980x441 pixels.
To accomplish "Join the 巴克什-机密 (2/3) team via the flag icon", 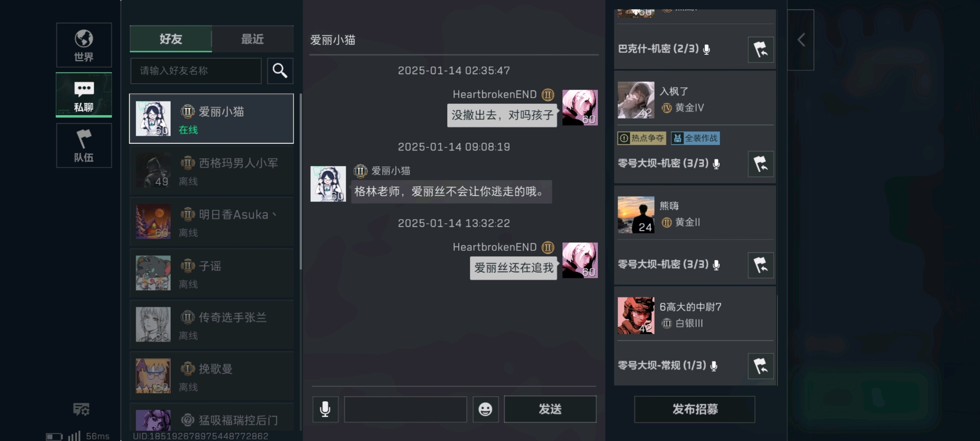I will pyautogui.click(x=761, y=49).
